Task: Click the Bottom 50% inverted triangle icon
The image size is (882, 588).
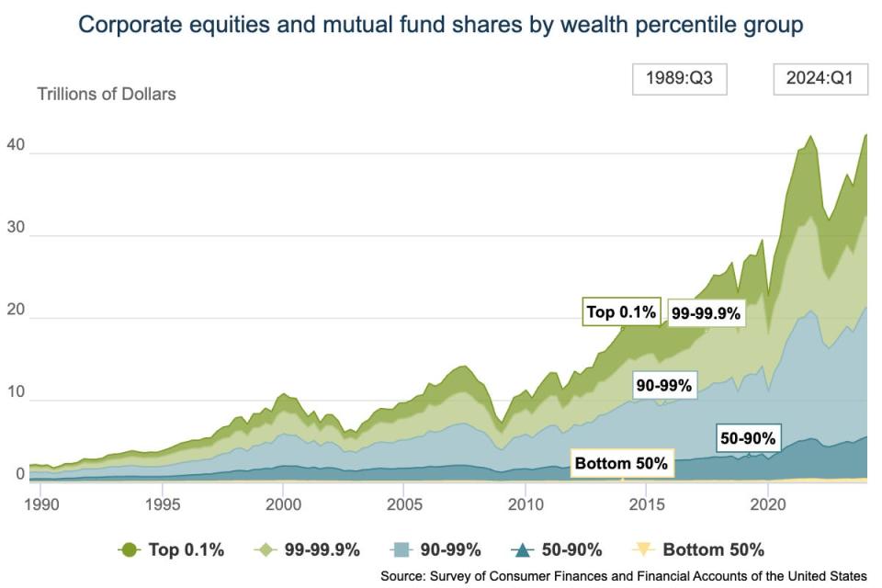Action: pos(644,549)
